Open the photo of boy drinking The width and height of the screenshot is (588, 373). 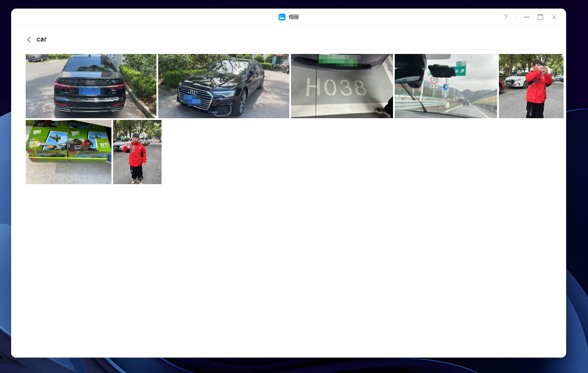tap(531, 86)
